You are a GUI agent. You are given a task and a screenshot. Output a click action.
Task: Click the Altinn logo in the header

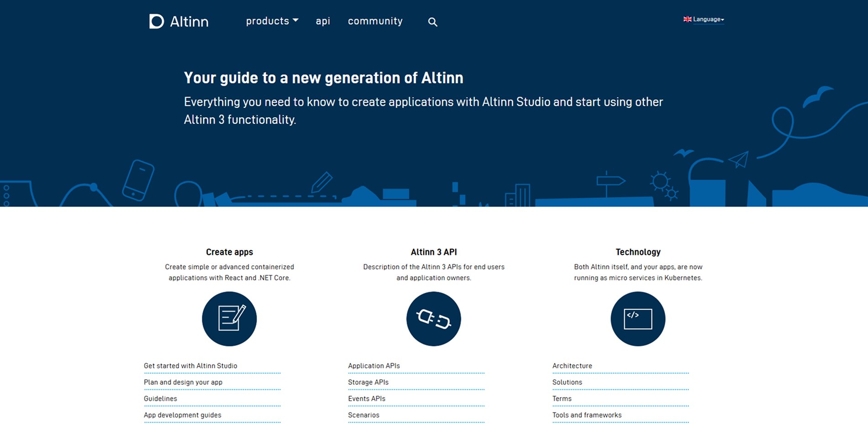179,21
